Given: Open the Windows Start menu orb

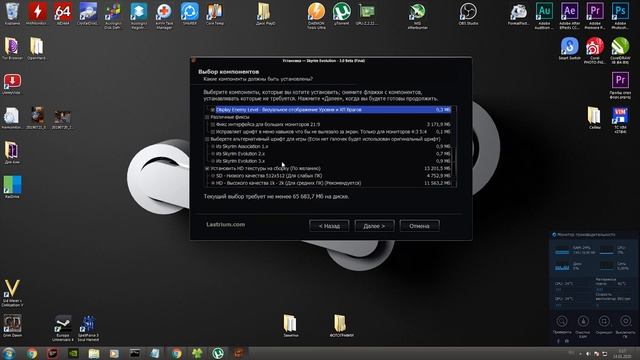Looking at the screenshot, I should tap(9, 353).
